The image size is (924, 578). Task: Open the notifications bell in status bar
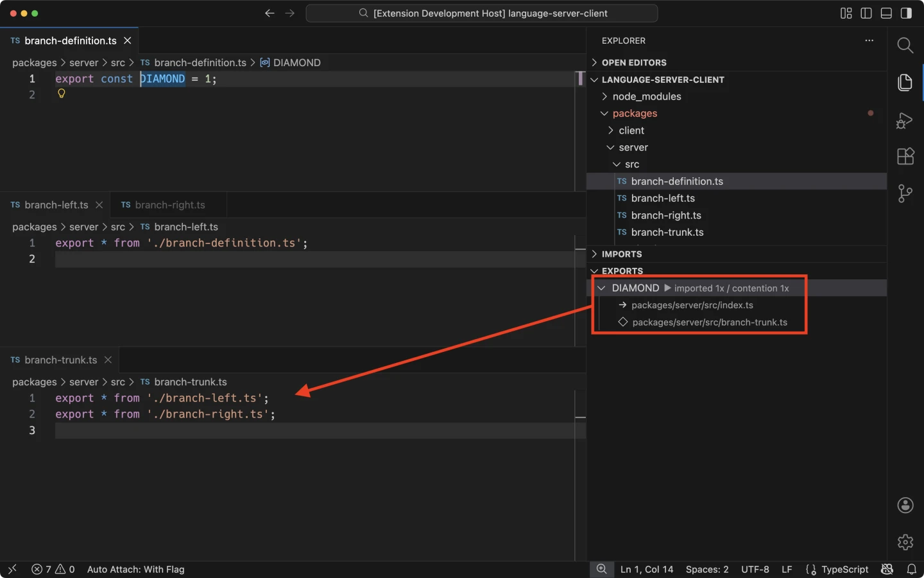[911, 570]
